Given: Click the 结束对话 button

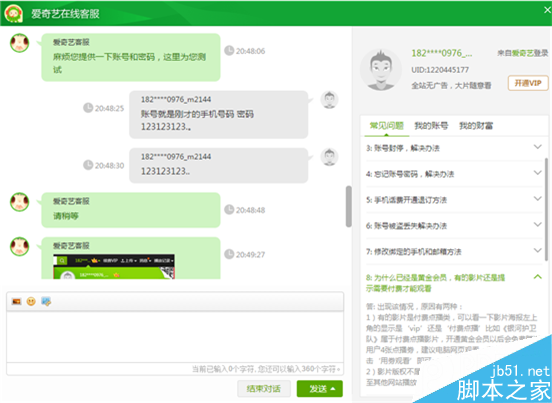Looking at the screenshot, I should 264,389.
